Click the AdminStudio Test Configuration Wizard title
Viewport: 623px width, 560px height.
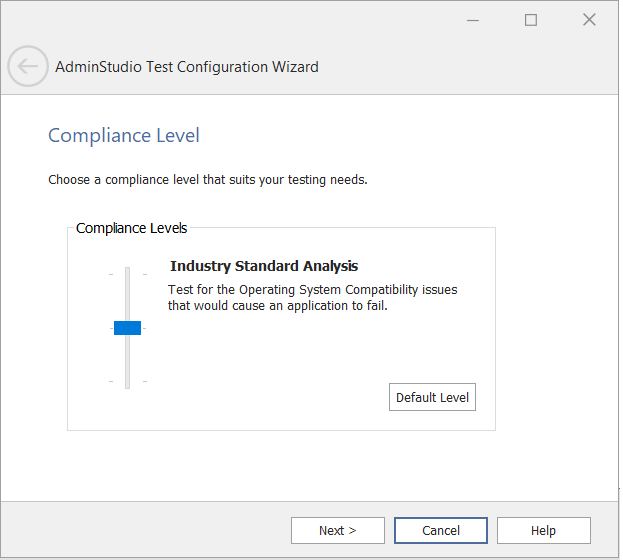pos(187,67)
